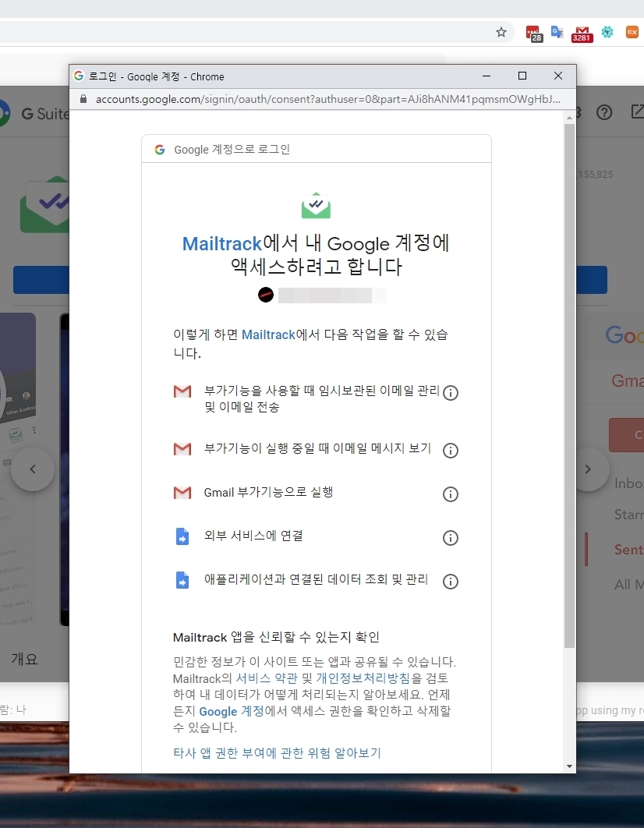Go to next screenshot in Marketplace carousel
644x828 pixels.
[x=588, y=469]
